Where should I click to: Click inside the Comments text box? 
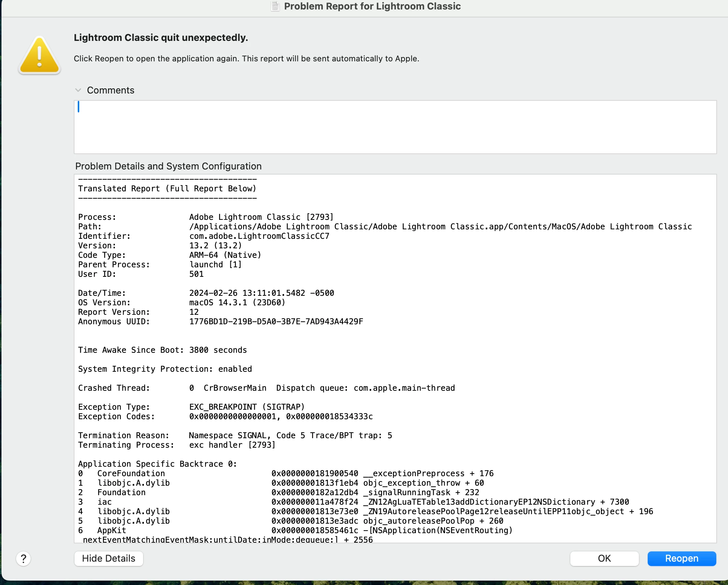pos(395,127)
